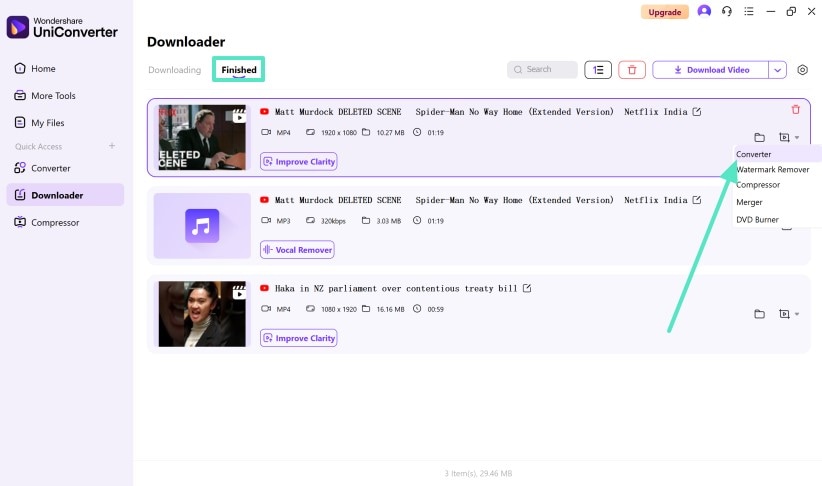Select the '16.16 MB' file size text
The width and height of the screenshot is (822, 486).
tap(390, 309)
